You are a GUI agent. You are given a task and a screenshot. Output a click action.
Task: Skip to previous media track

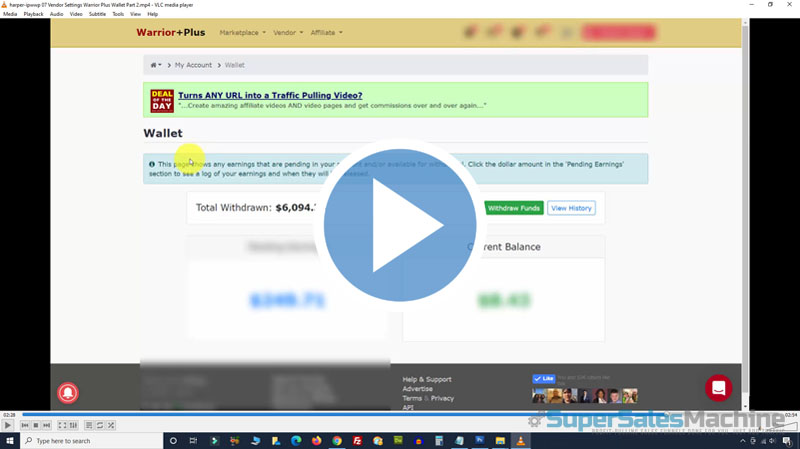coord(25,425)
